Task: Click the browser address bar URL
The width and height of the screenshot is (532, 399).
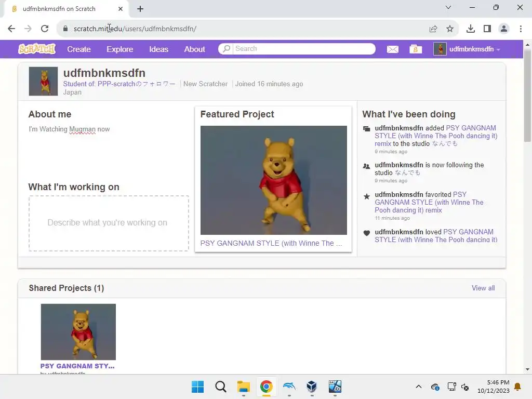Action: coord(135,29)
